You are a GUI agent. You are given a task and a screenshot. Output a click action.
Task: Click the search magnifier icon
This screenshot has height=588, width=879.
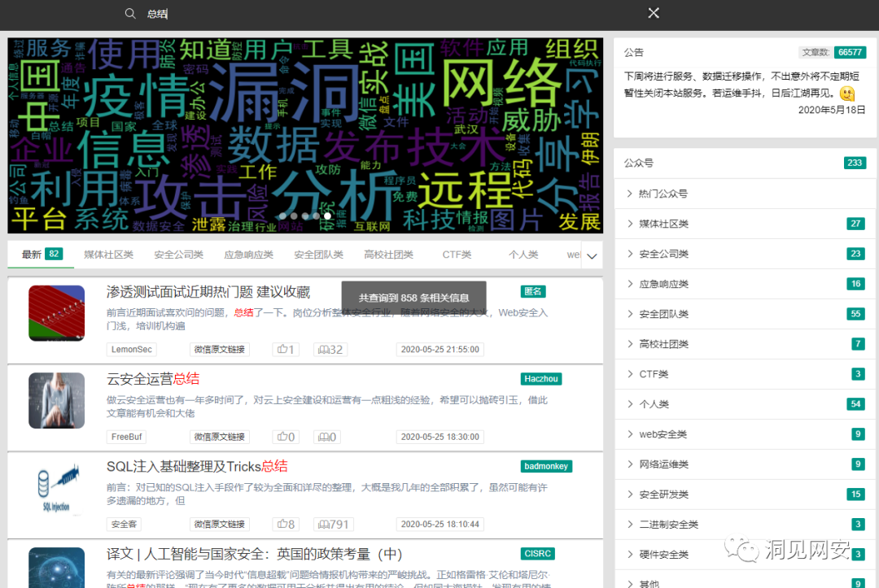[x=130, y=14]
